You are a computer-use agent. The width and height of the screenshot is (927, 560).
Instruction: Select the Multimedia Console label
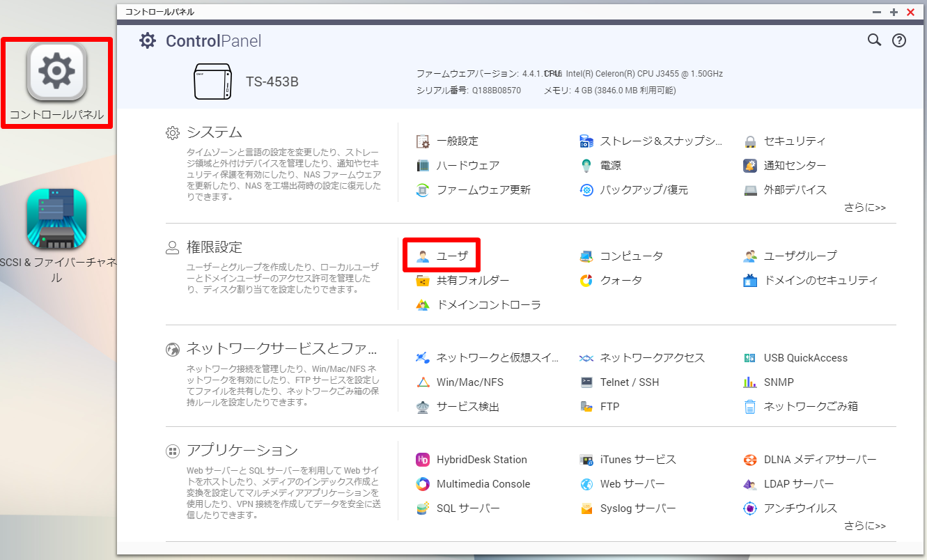pyautogui.click(x=483, y=484)
